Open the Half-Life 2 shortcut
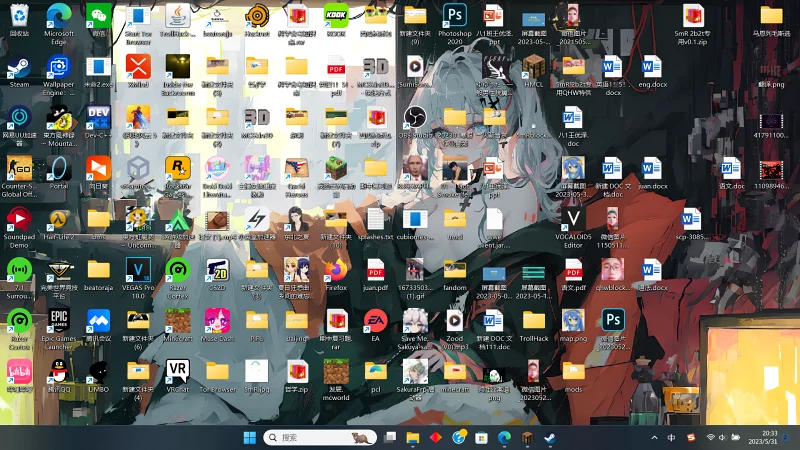The height and width of the screenshot is (450, 800). [x=59, y=224]
